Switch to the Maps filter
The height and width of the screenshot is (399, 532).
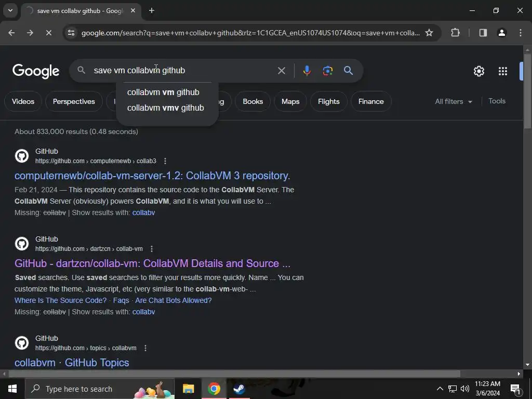click(290, 101)
